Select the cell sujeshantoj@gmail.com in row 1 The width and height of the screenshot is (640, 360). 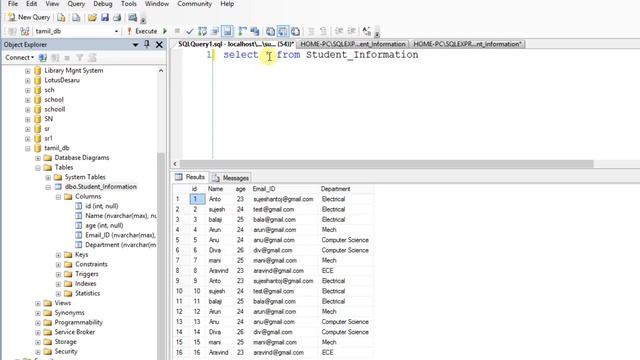click(283, 199)
